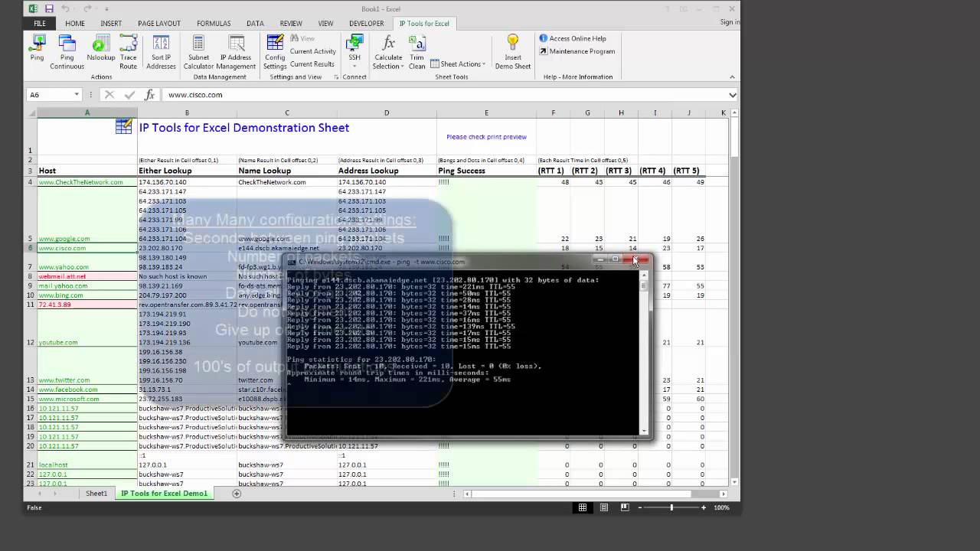Click the Redo arrow in quick access toolbar
Viewport: 980px width, 551px height.
coord(87,8)
